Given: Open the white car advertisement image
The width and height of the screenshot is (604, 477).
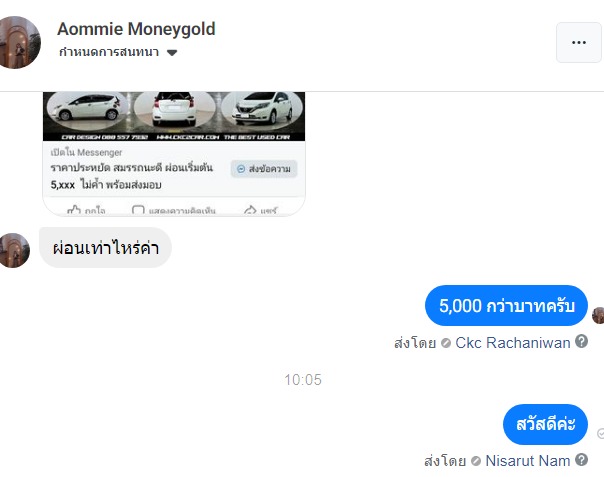Looking at the screenshot, I should [x=174, y=116].
